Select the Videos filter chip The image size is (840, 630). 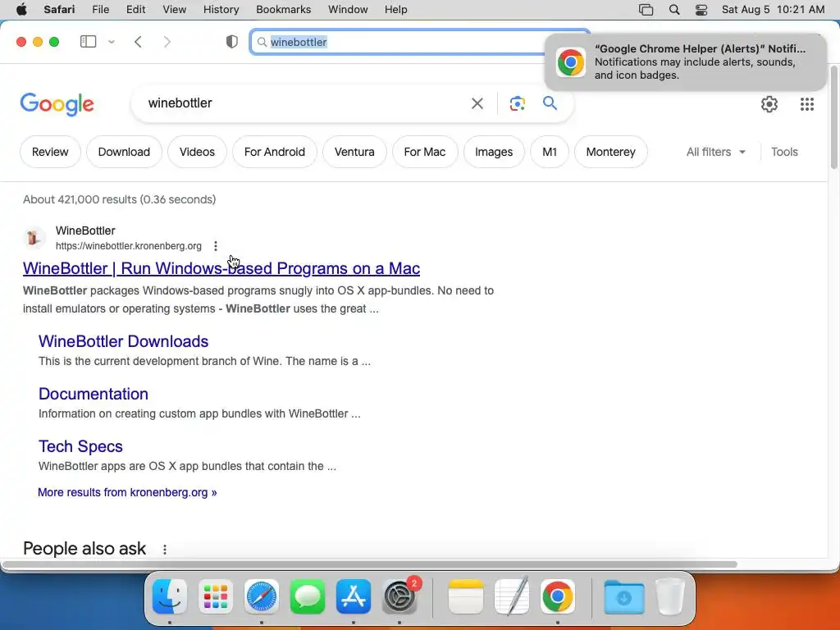point(197,152)
